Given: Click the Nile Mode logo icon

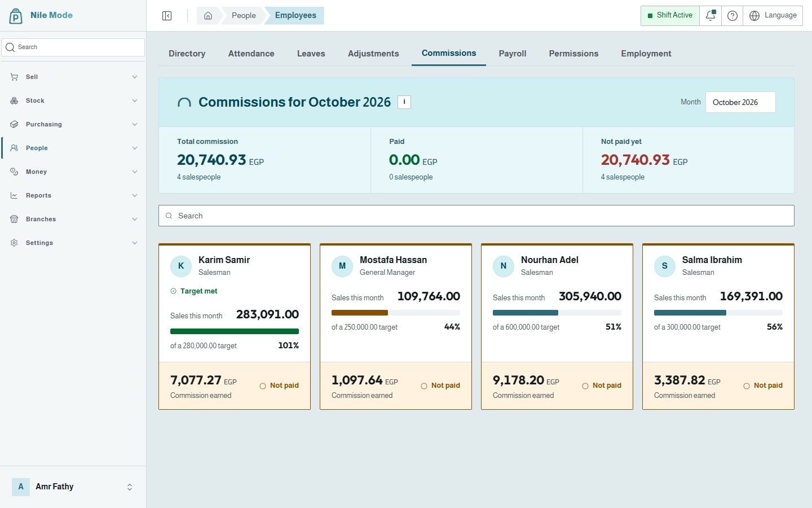Looking at the screenshot, I should [x=16, y=16].
